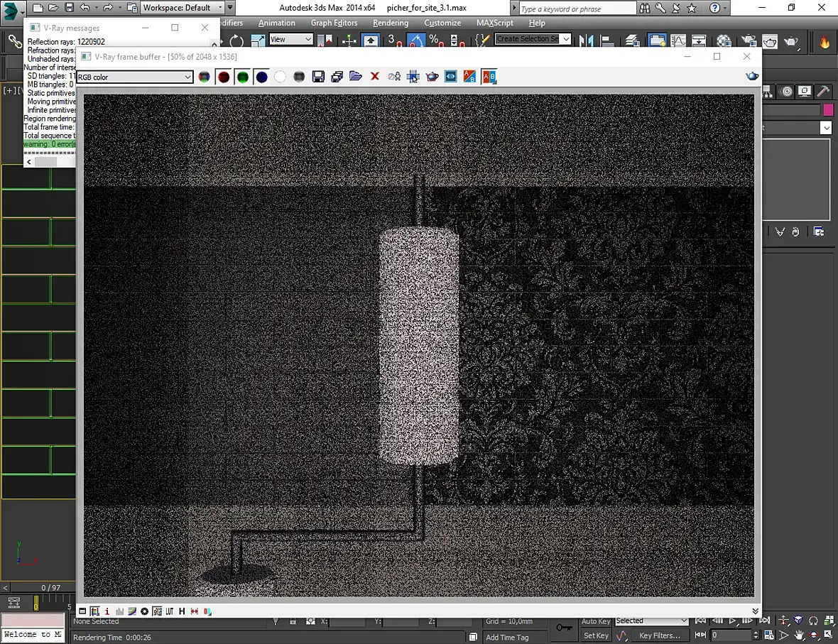Toggle monochromatic mode gray circle
838x644 pixels.
tap(299, 77)
